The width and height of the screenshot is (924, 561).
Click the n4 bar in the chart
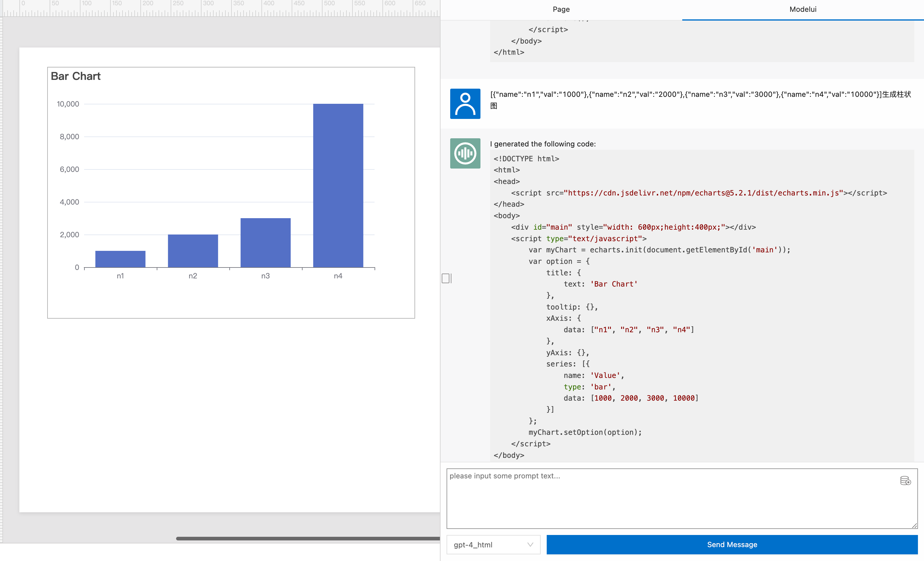(x=338, y=185)
